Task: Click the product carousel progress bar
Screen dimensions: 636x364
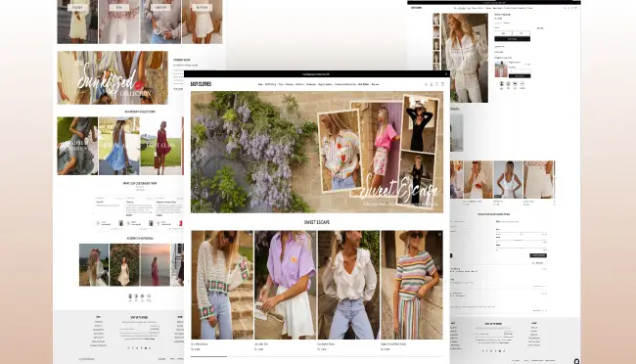Action: [x=317, y=357]
